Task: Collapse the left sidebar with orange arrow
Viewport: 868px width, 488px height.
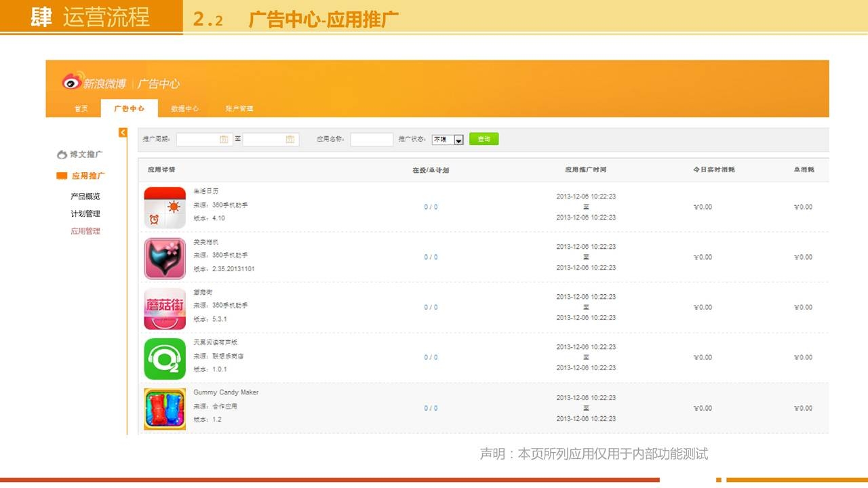Action: (x=123, y=132)
